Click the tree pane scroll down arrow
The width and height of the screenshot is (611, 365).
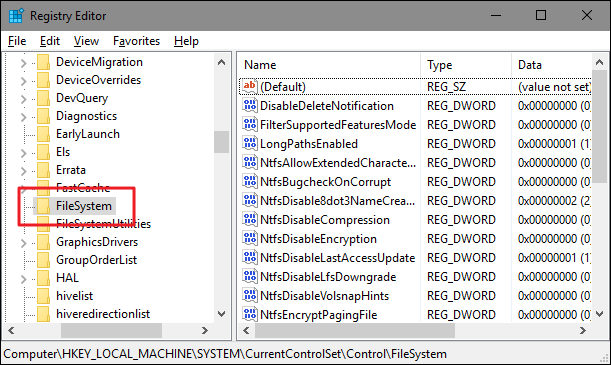[x=221, y=314]
